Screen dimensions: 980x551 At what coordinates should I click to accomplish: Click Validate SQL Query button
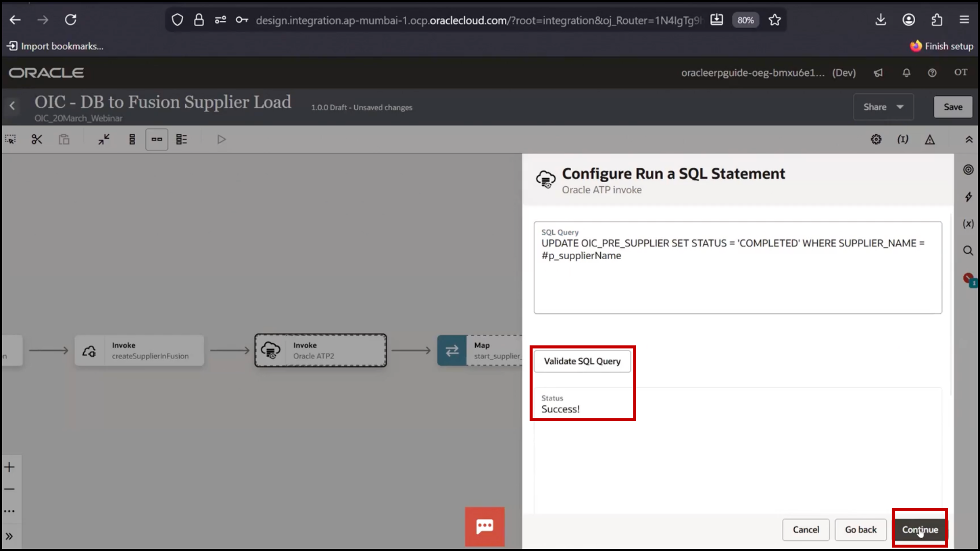click(582, 361)
